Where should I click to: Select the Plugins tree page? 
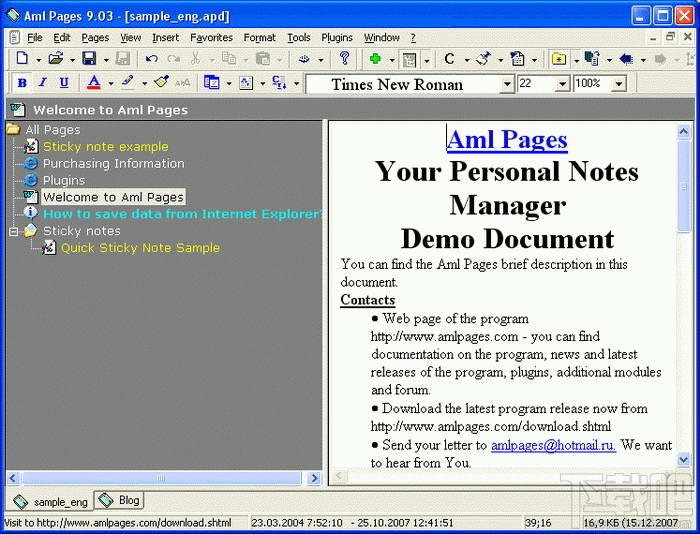pos(64,180)
